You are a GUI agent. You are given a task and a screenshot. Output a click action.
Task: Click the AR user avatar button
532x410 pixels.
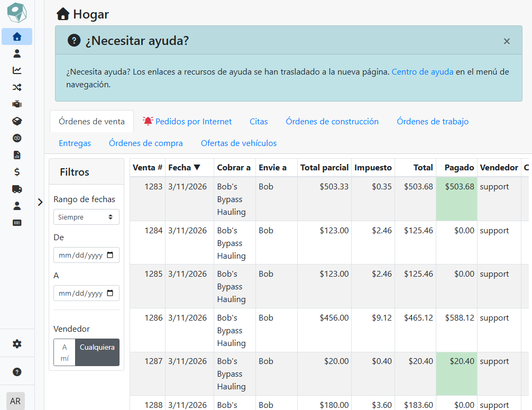pyautogui.click(x=15, y=401)
